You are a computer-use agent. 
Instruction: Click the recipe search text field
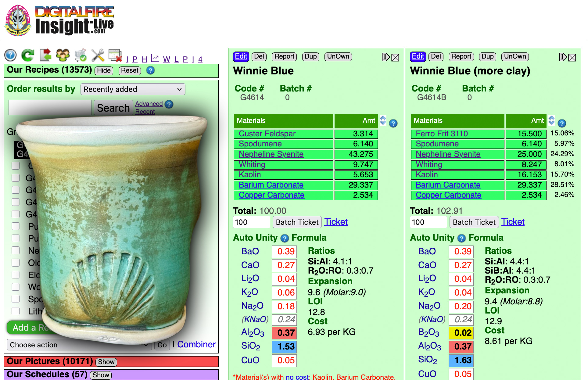(50, 108)
